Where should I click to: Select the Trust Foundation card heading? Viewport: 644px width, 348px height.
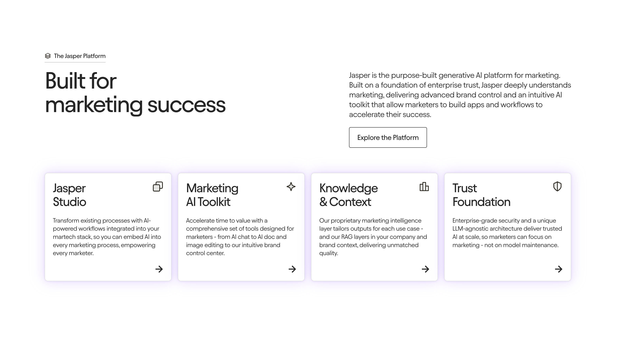481,195
